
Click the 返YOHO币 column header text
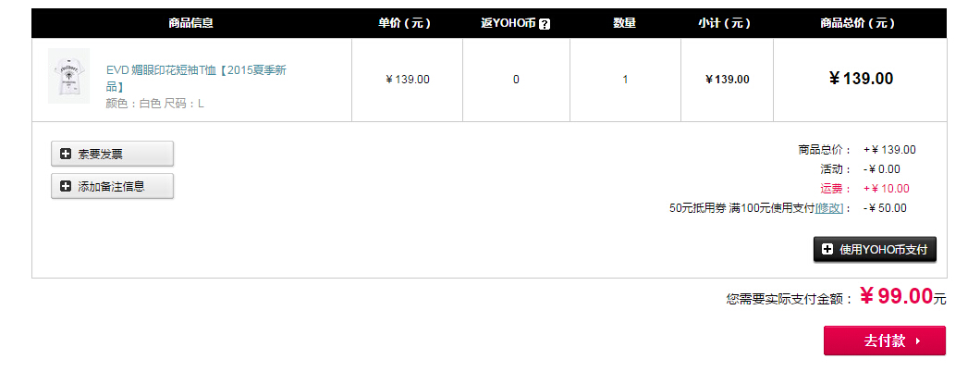pyautogui.click(x=508, y=23)
